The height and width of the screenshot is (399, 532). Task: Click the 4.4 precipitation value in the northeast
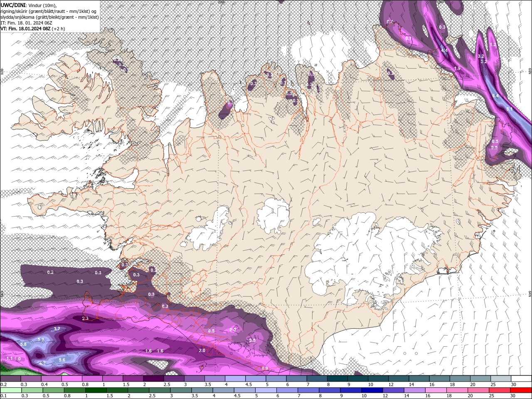[444, 50]
